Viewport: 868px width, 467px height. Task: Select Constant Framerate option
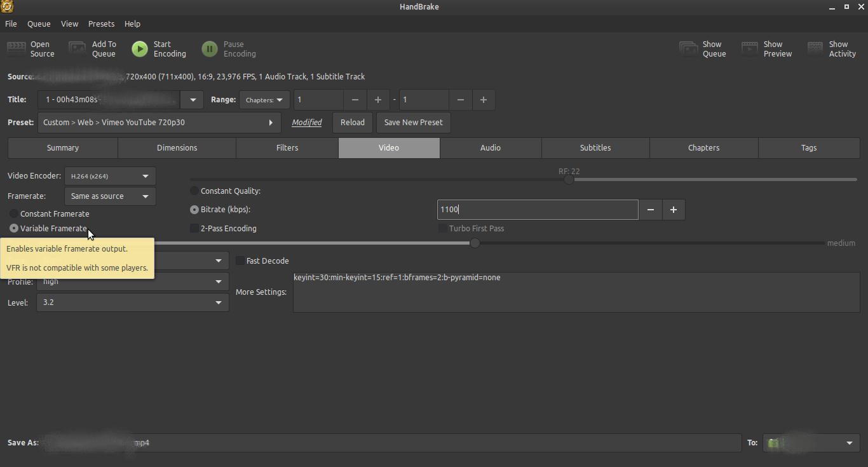tap(14, 214)
